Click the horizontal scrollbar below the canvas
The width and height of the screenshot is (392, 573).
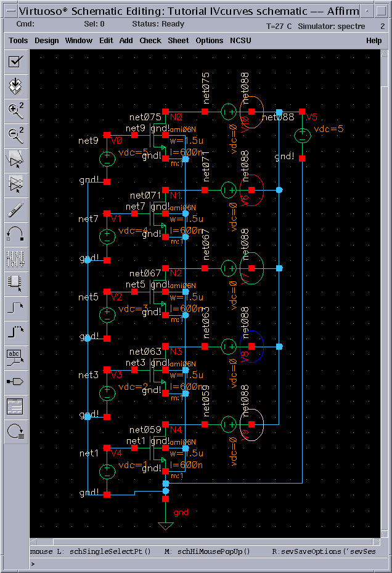205,542
